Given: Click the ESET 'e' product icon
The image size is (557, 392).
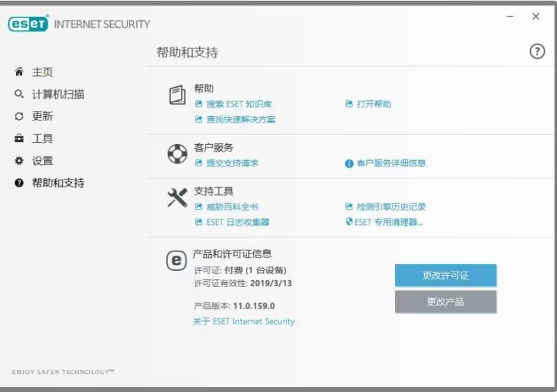Looking at the screenshot, I should [x=177, y=260].
